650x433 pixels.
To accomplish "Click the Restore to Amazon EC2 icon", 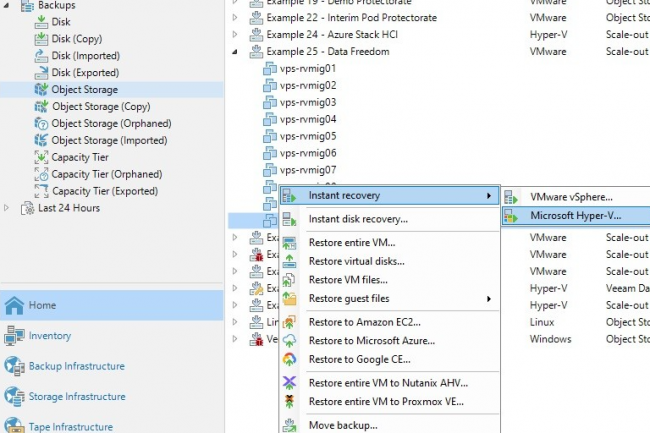I will click(x=289, y=322).
